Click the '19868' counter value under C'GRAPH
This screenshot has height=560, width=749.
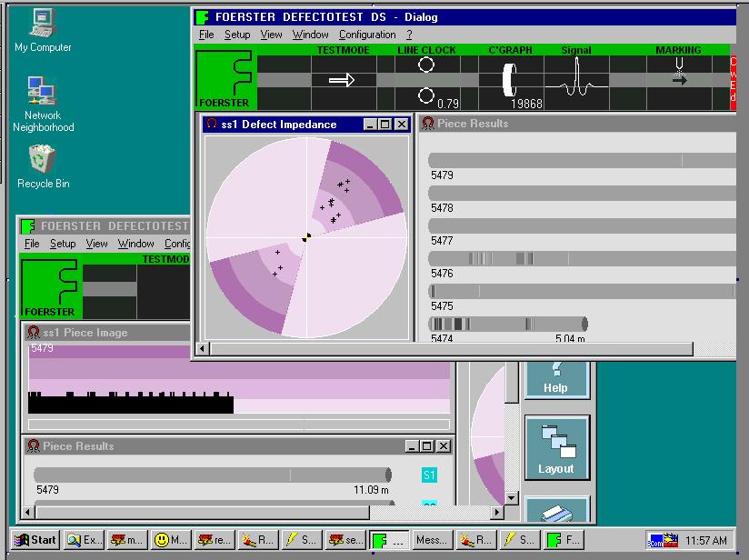click(527, 104)
